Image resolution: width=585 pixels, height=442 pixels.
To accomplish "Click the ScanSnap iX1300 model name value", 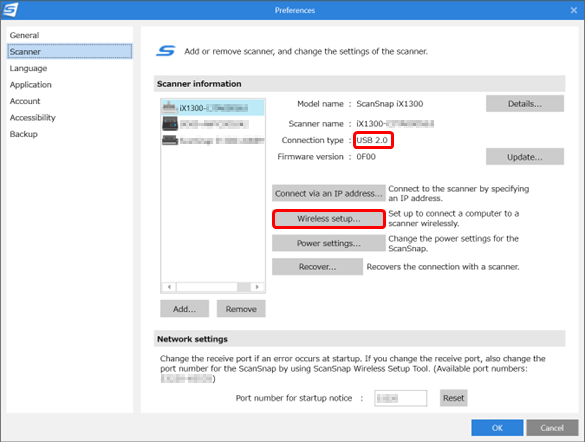I will [x=390, y=104].
